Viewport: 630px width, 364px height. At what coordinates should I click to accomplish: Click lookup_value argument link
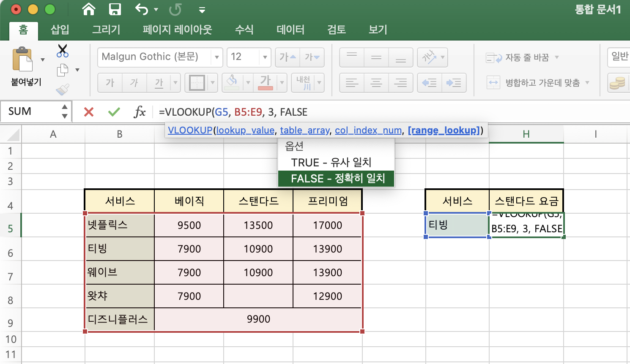(245, 130)
